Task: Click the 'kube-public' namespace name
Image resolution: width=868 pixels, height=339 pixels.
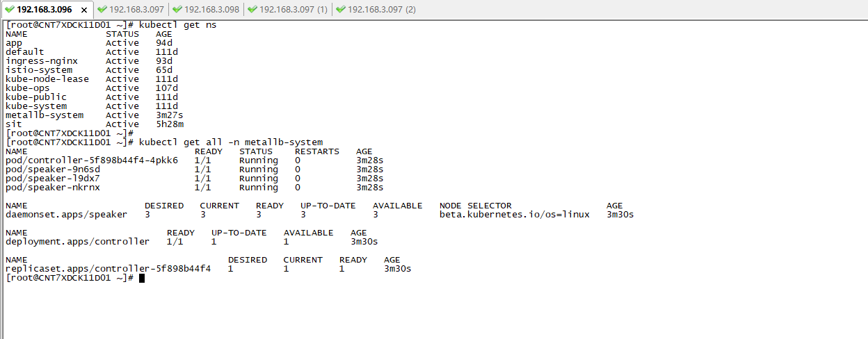Action: [x=36, y=97]
